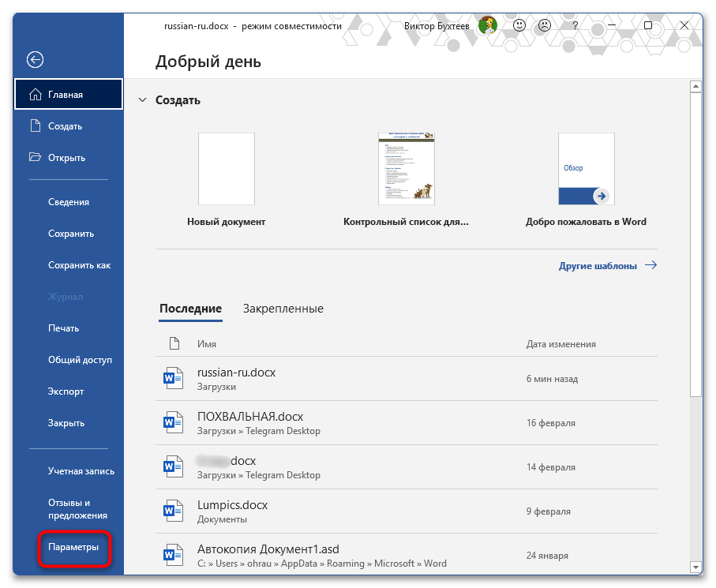Click the arrow next to Другие шаблоны

(x=650, y=265)
